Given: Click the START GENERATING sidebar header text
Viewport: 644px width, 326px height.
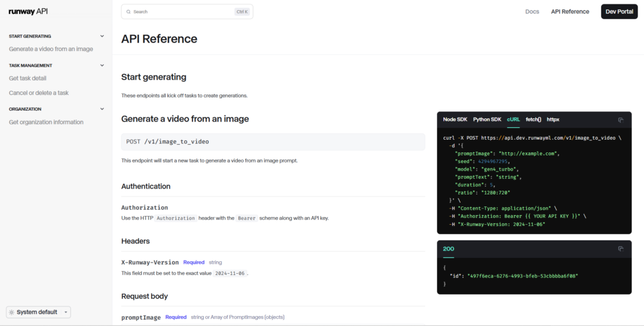Looking at the screenshot, I should tap(30, 36).
